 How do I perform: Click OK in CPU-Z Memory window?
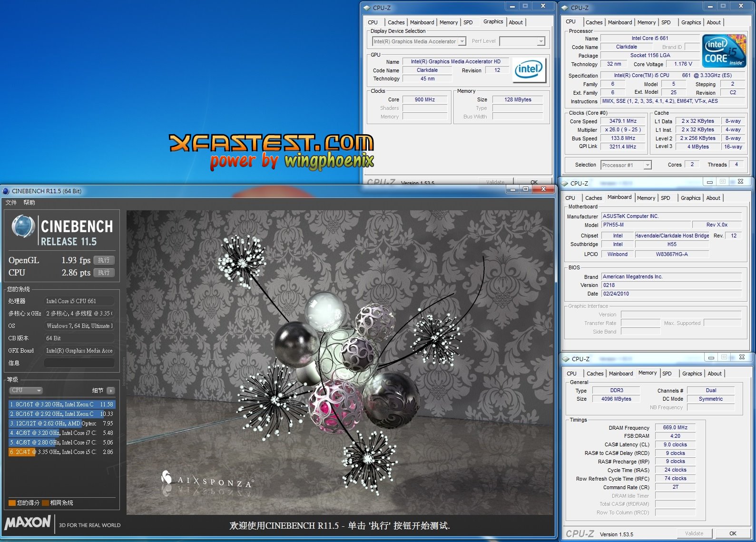(x=733, y=533)
